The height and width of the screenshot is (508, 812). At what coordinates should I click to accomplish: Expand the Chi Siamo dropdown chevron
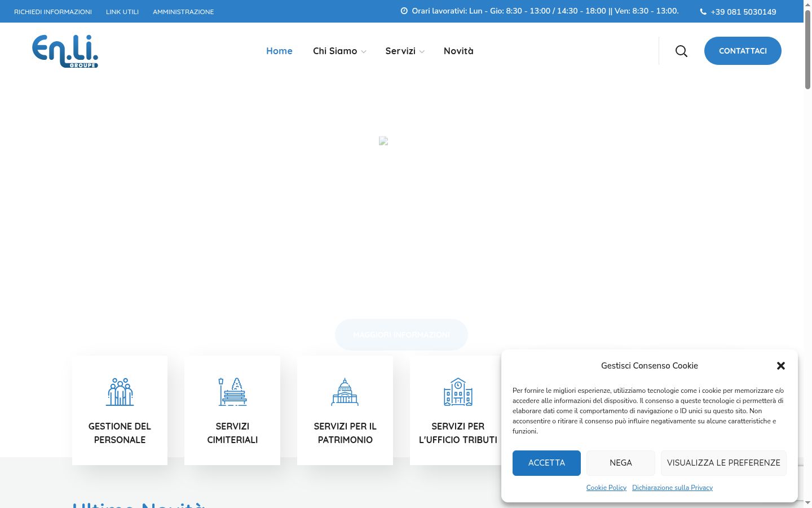pyautogui.click(x=364, y=51)
